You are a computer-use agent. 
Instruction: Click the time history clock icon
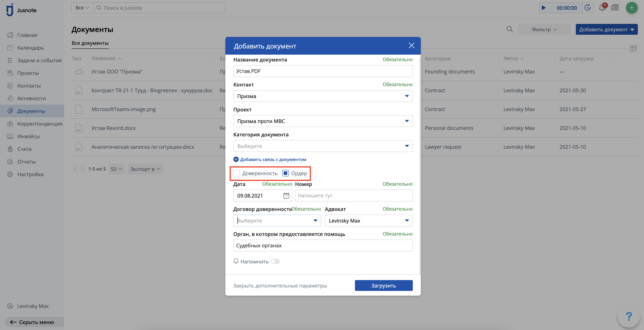pyautogui.click(x=588, y=8)
